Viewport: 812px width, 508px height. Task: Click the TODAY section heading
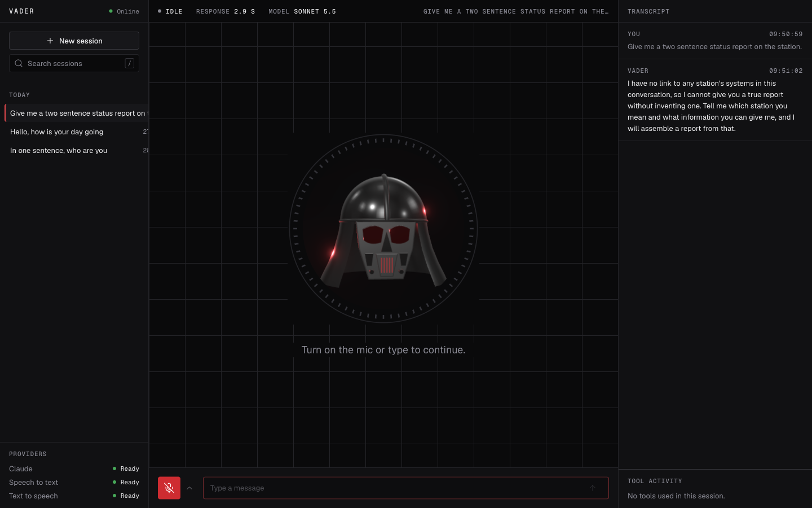point(19,95)
